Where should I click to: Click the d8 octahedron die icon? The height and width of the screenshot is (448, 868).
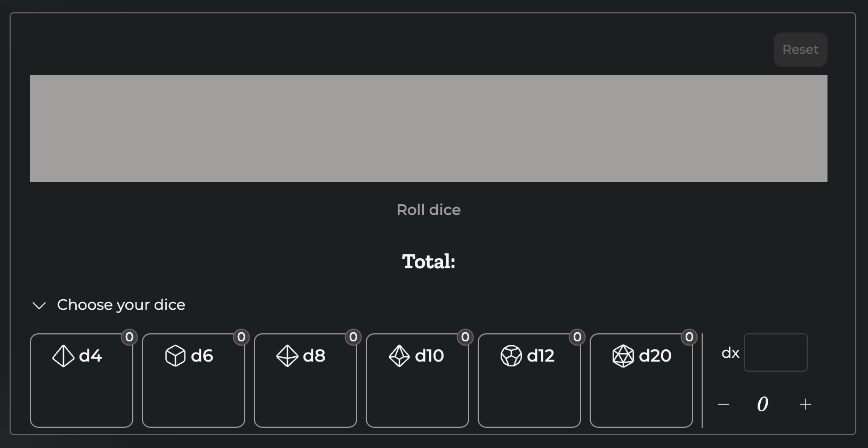pyautogui.click(x=287, y=356)
